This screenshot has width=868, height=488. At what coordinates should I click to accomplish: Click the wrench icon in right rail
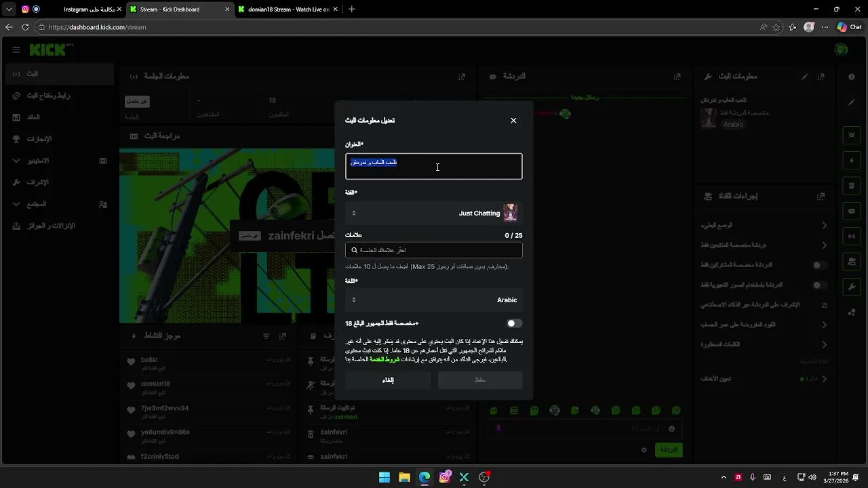[852, 287]
